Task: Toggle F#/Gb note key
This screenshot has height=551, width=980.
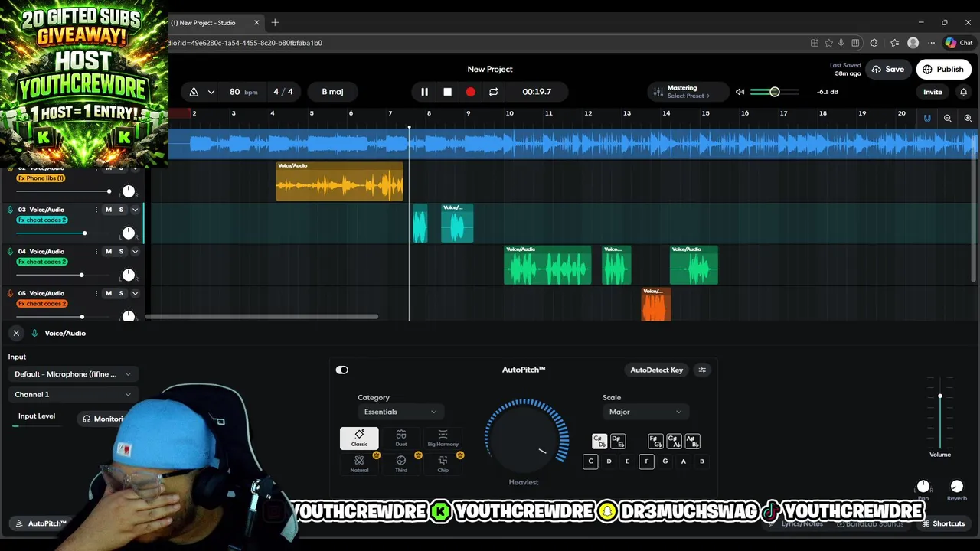Action: tap(655, 442)
